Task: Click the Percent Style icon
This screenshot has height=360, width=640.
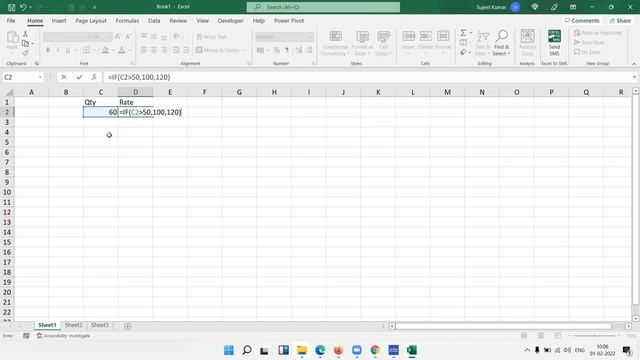Action: [x=276, y=50]
